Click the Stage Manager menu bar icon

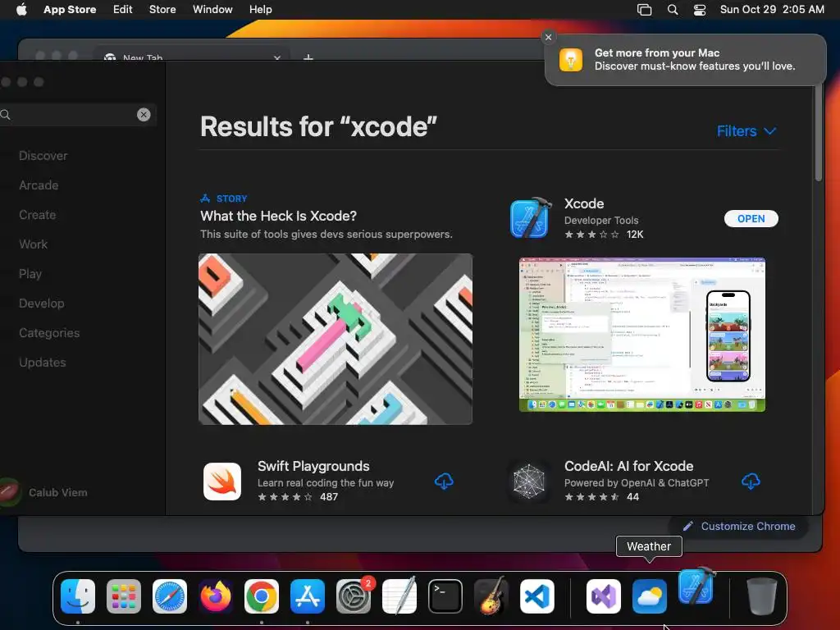point(644,9)
